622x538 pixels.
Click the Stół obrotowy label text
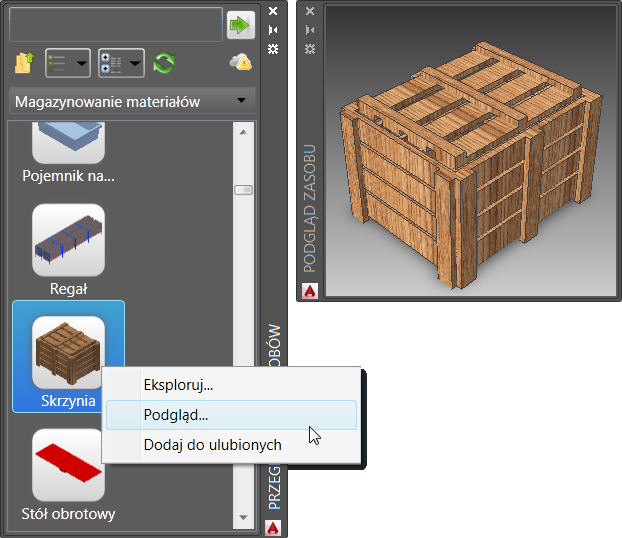point(68,514)
